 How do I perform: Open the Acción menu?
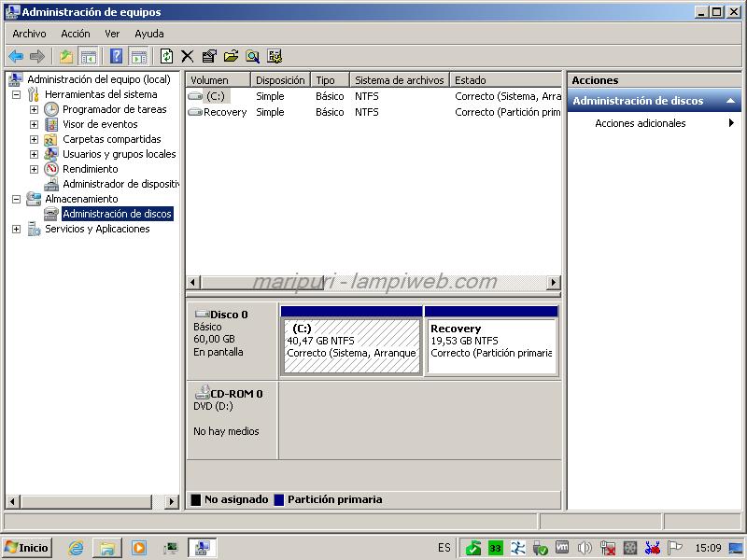click(76, 34)
